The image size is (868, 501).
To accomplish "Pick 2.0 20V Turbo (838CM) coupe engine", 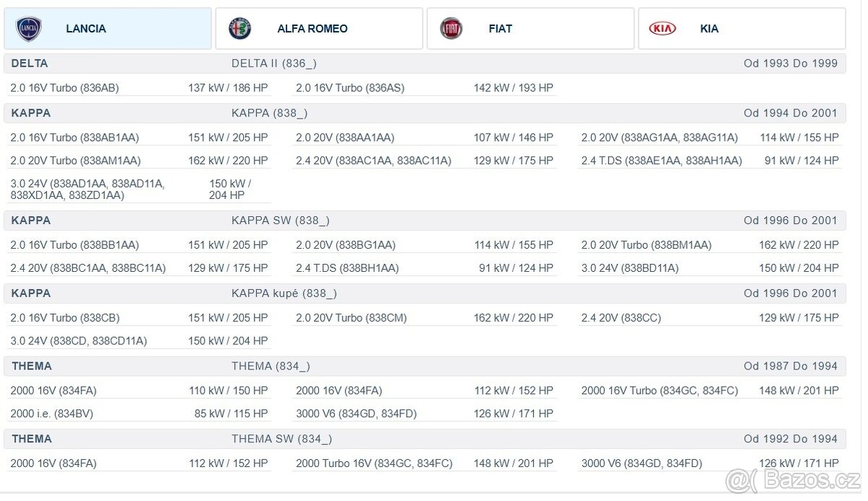I will [351, 318].
